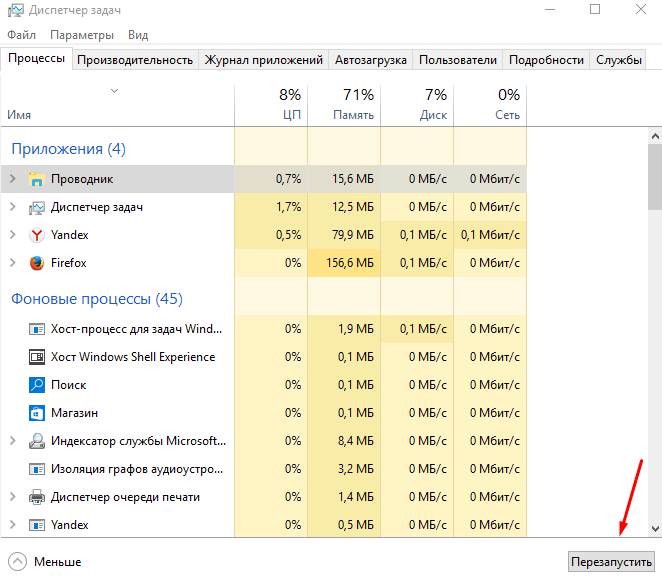Viewport: 662px width, 585px height.
Task: Expand Диспетчер очереди печати row
Action: tap(13, 497)
